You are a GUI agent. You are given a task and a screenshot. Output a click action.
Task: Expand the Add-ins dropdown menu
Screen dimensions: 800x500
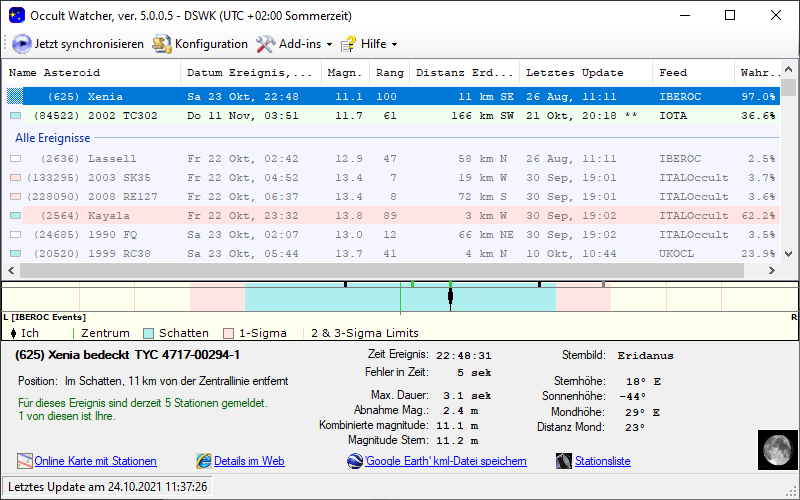pos(294,44)
